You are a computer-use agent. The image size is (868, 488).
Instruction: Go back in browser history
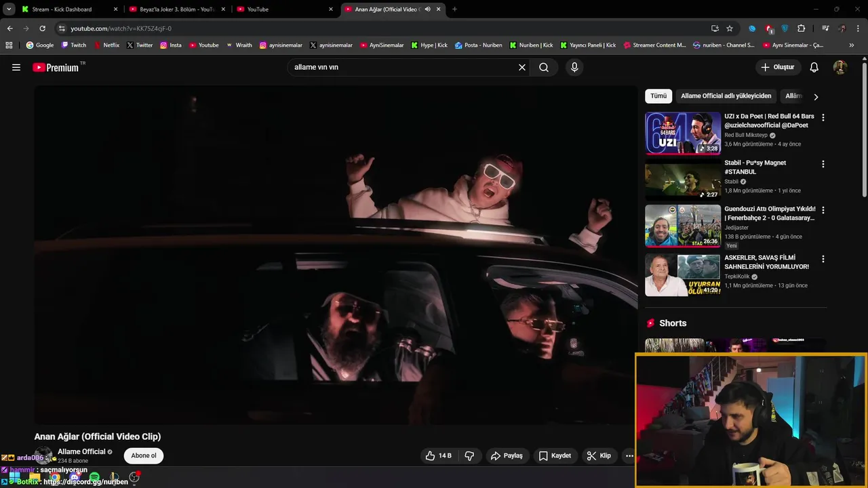click(x=9, y=28)
